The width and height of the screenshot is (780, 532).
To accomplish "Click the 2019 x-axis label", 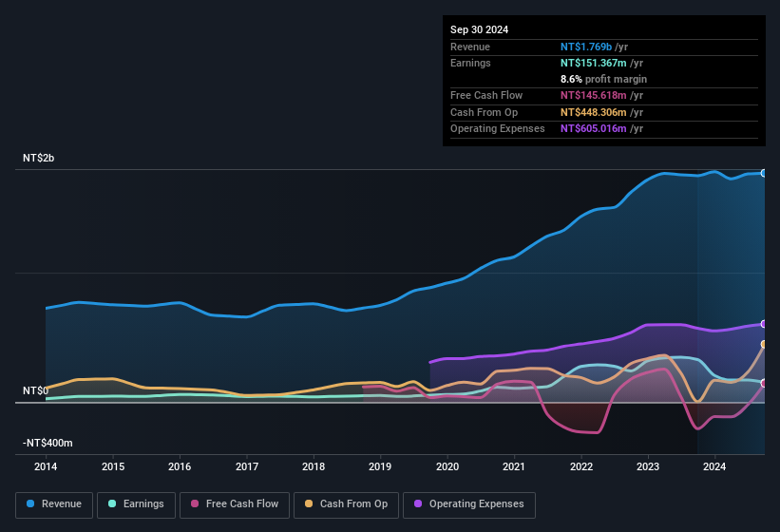I will coord(380,466).
